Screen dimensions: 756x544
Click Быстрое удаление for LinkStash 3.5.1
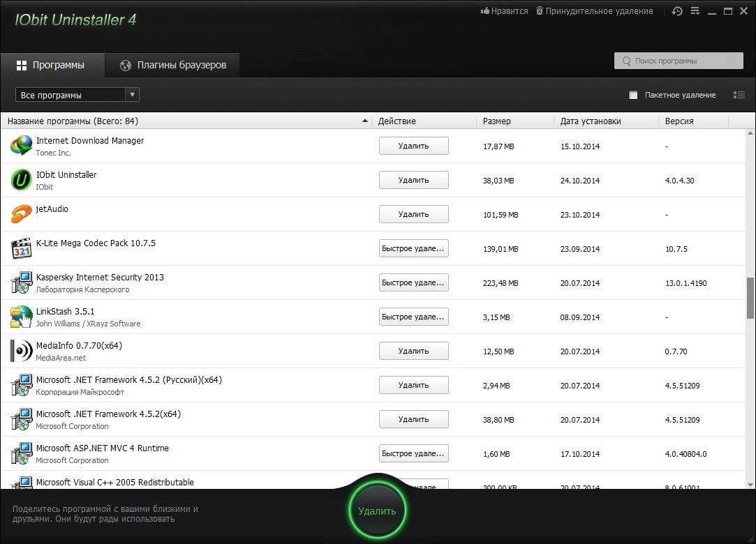[x=414, y=317]
